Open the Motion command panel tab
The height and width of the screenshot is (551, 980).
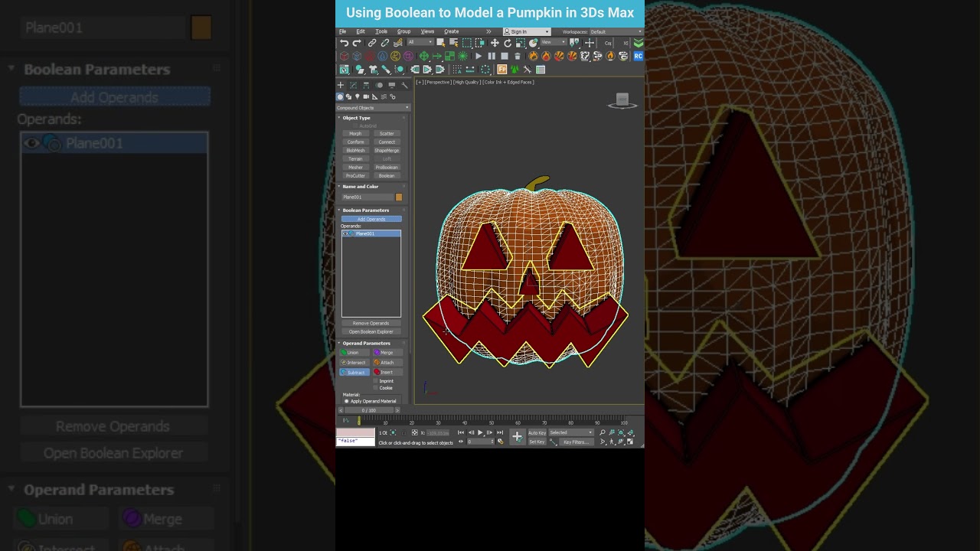point(379,85)
